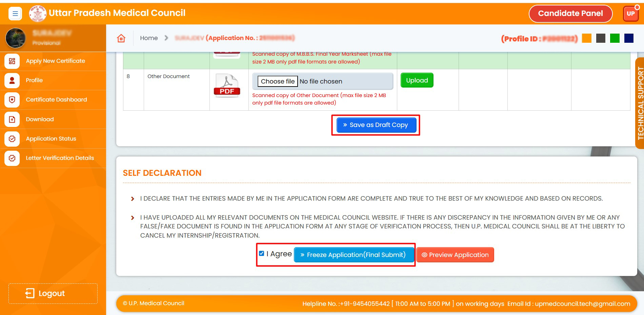
Task: Click the Application Status check icon
Action: [12, 138]
